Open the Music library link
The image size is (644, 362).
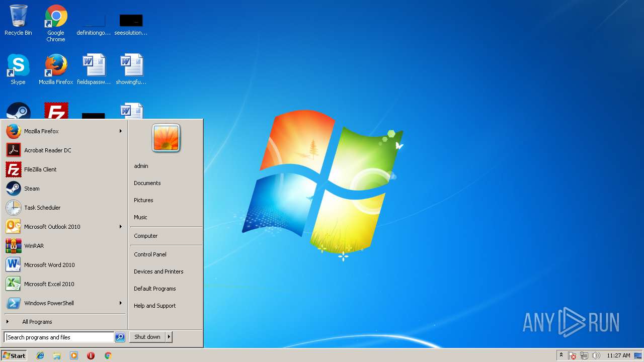pyautogui.click(x=166, y=217)
